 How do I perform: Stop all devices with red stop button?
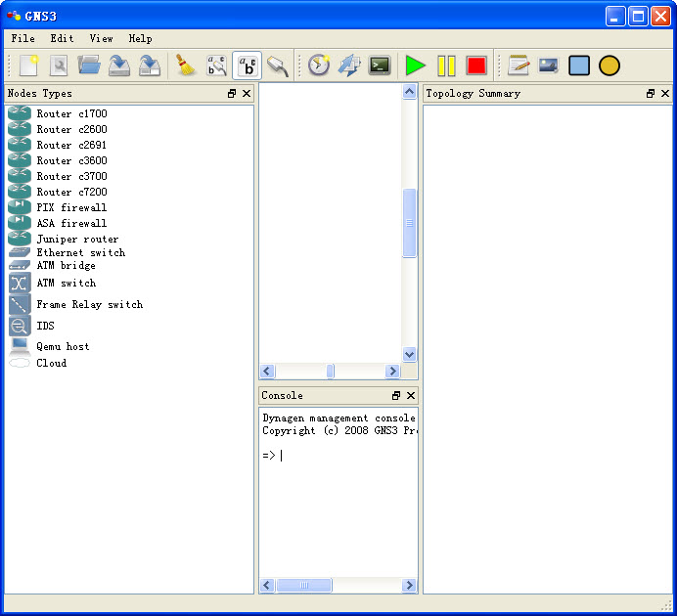point(476,66)
